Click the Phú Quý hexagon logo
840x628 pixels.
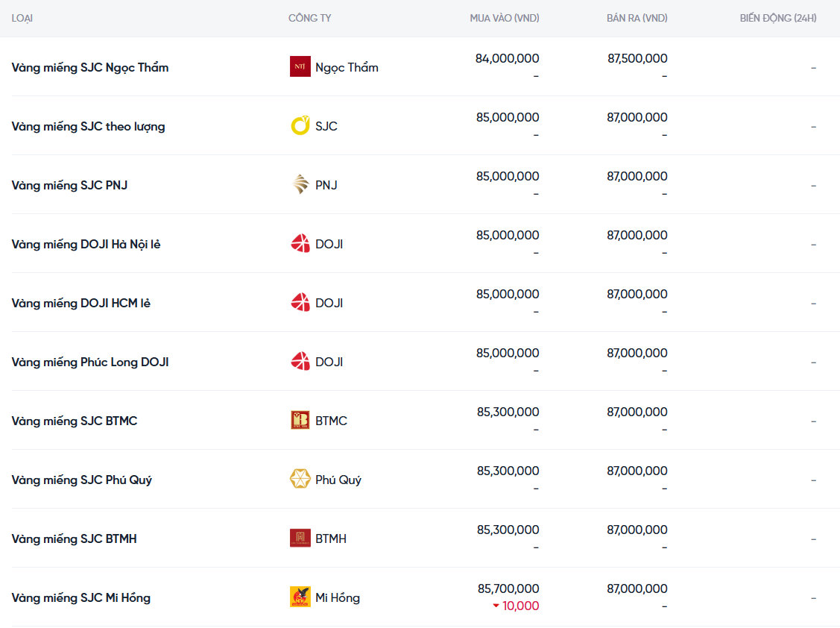(300, 479)
